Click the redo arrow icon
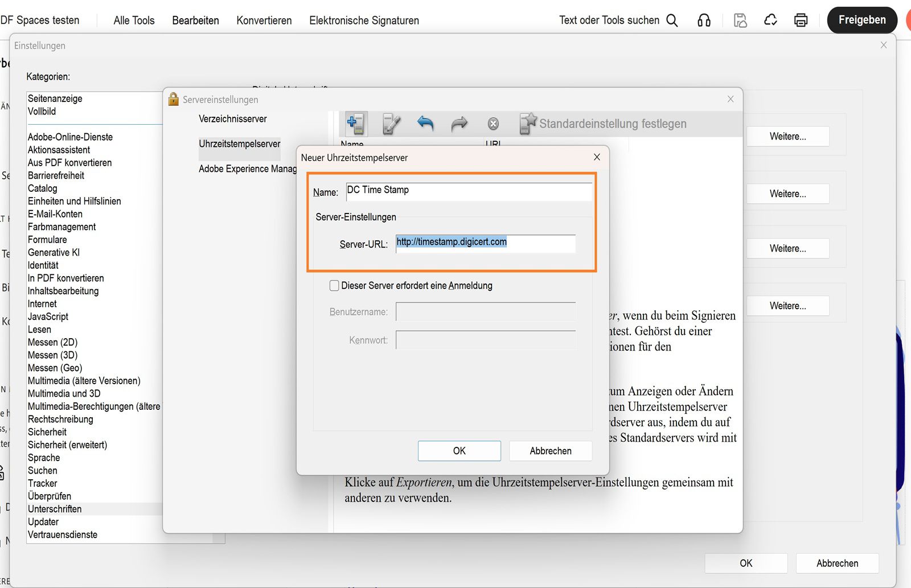The width and height of the screenshot is (911, 588). tap(459, 124)
